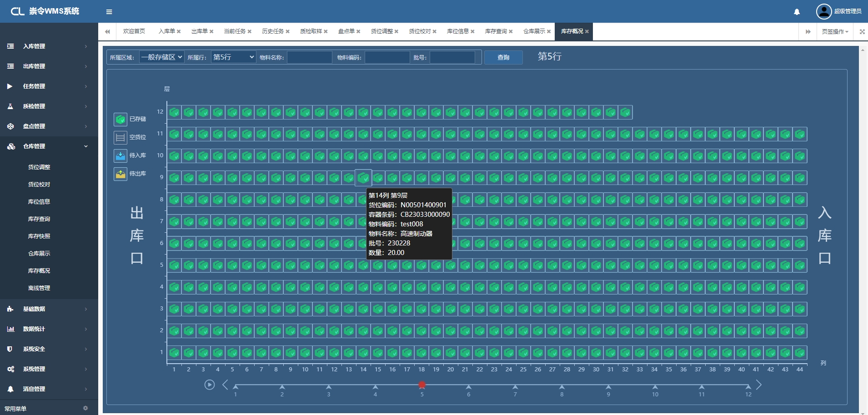This screenshot has height=415, width=868.
Task: Click the timeline play button
Action: tap(209, 385)
